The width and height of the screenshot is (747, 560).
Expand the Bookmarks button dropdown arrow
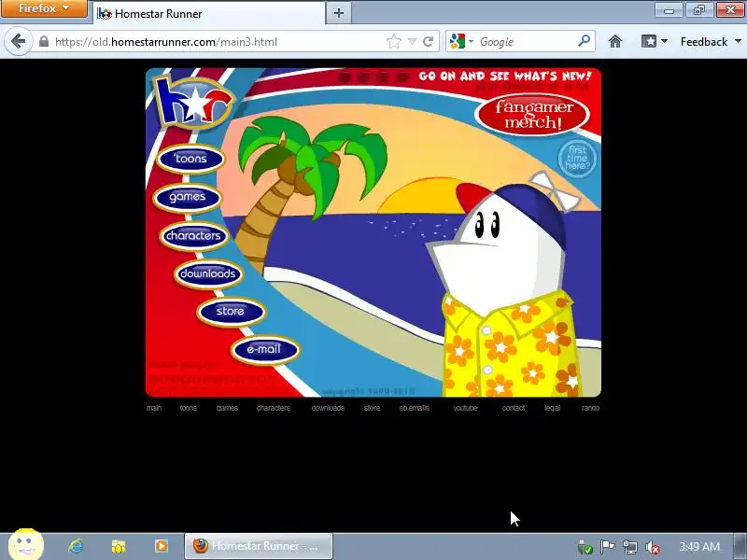pyautogui.click(x=664, y=41)
